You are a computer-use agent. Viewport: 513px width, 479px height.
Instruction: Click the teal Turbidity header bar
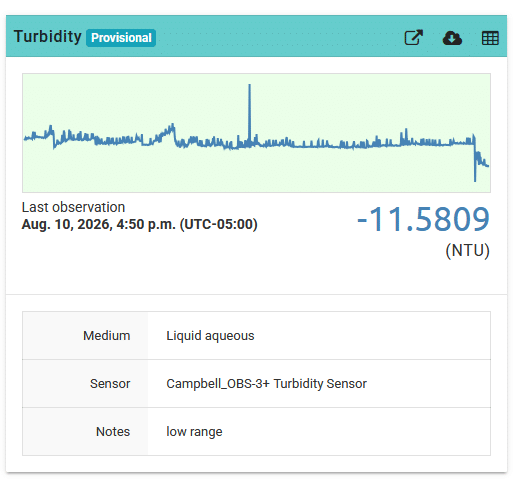click(256, 36)
